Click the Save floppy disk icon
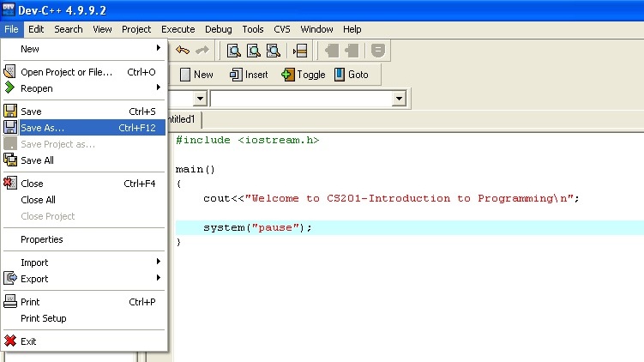Screen dimensions: 644x362 [x=10, y=111]
